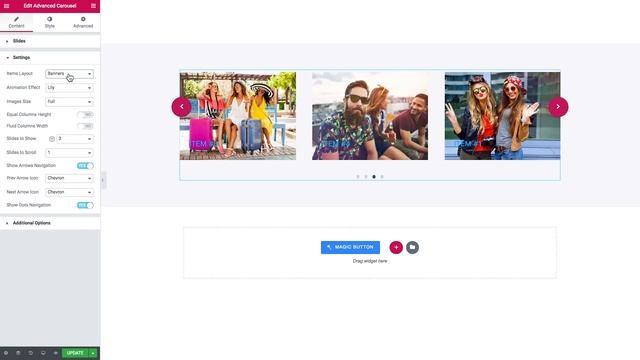Open page settings gear in footer
Image resolution: width=640 pixels, height=360 pixels.
(6, 353)
